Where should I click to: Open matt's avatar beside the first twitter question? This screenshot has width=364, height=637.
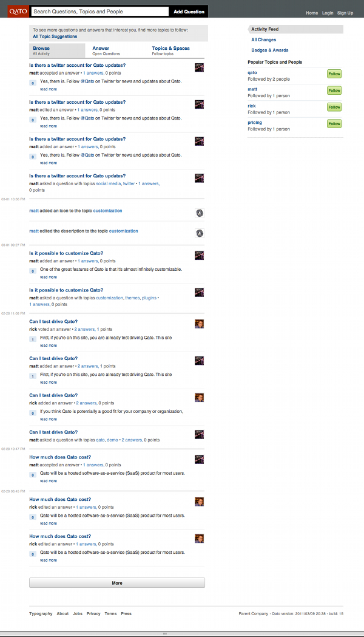tap(199, 67)
